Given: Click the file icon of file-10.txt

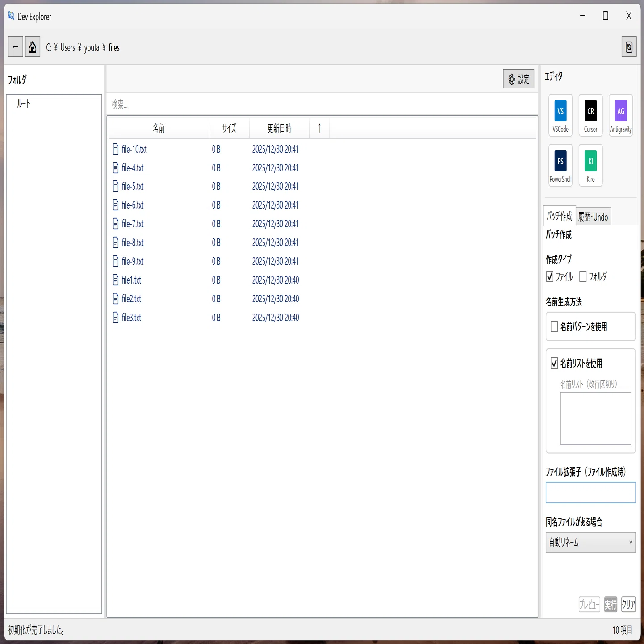Looking at the screenshot, I should pyautogui.click(x=116, y=149).
